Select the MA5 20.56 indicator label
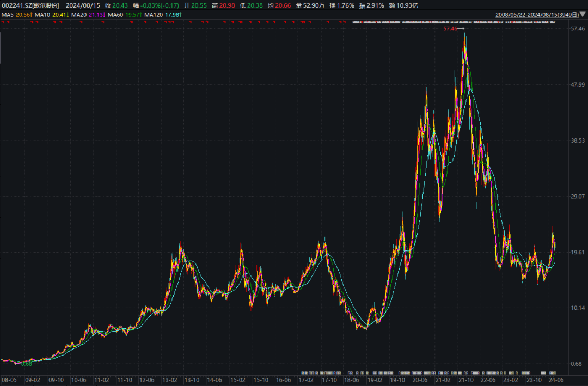The width and height of the screenshot is (588, 386). [17, 15]
